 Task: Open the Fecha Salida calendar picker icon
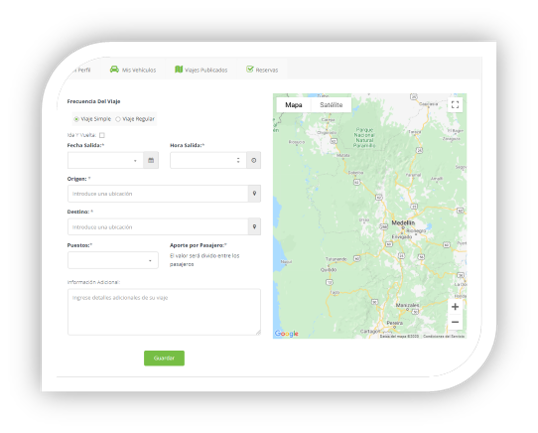(151, 160)
